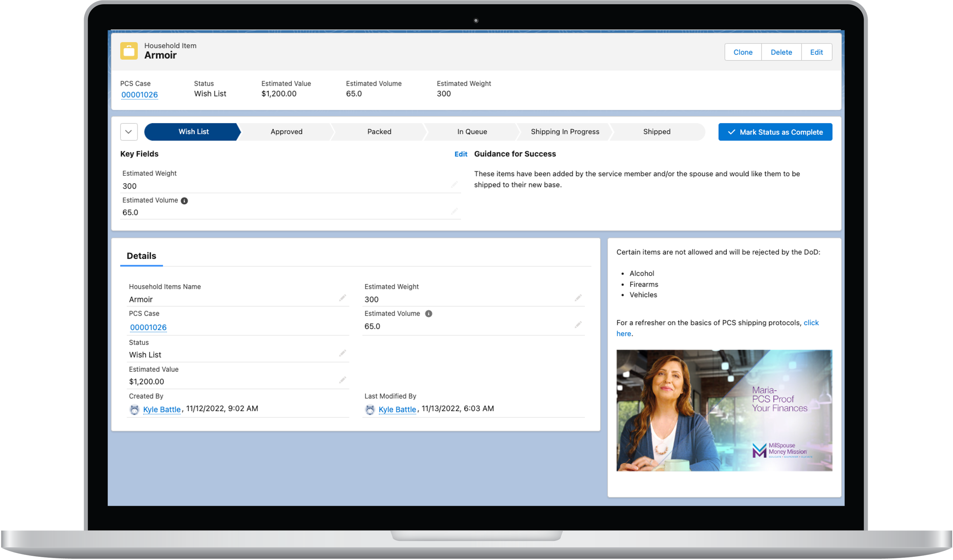Edit Estimated Weight pencil icon in Details
Image resolution: width=953 pixels, height=560 pixels.
coord(578,298)
